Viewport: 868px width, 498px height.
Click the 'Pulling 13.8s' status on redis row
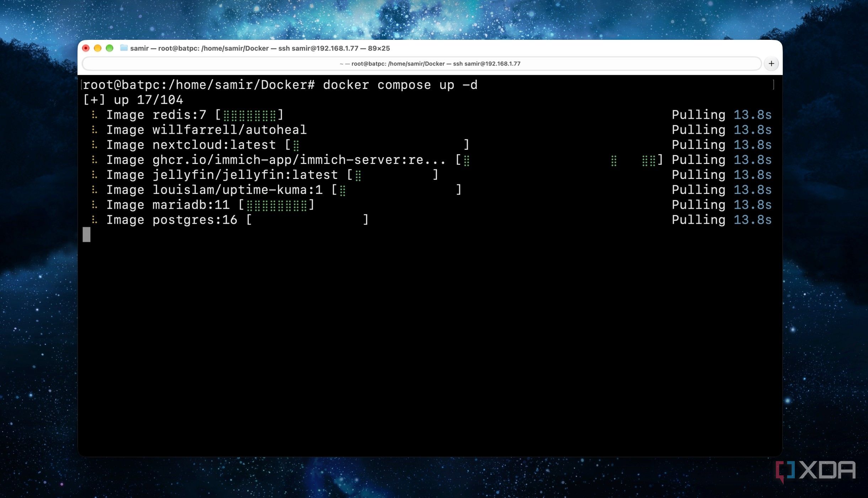coord(722,115)
